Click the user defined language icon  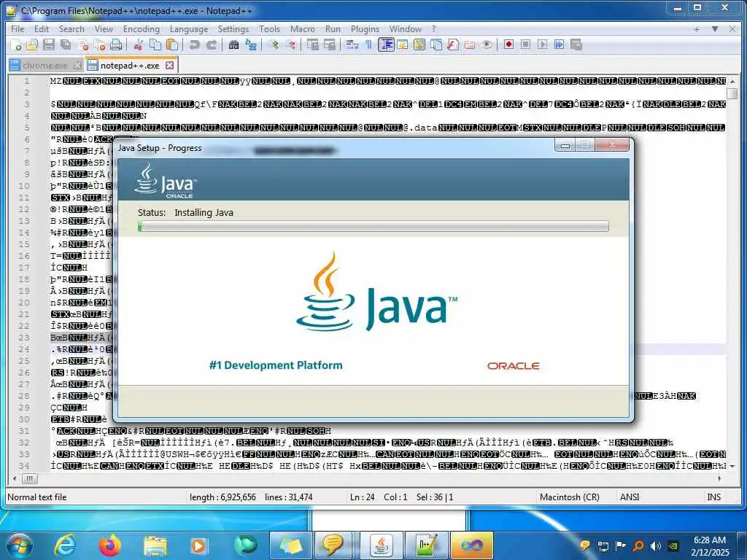[402, 44]
